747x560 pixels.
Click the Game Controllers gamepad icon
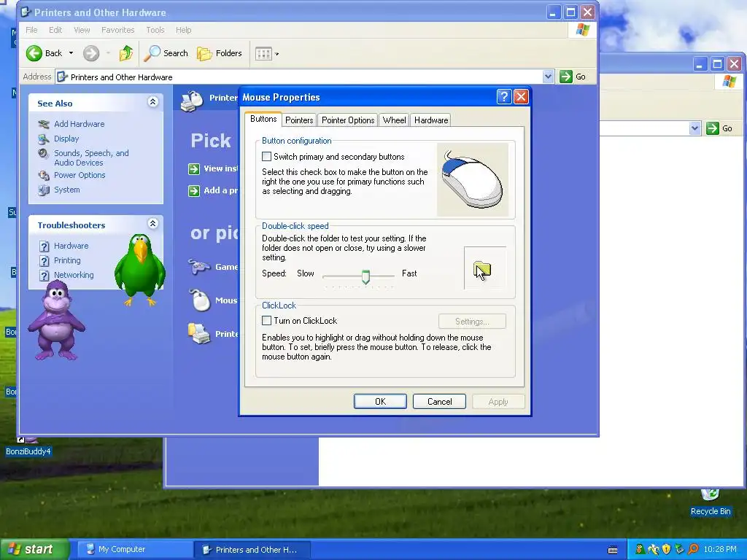click(x=199, y=267)
